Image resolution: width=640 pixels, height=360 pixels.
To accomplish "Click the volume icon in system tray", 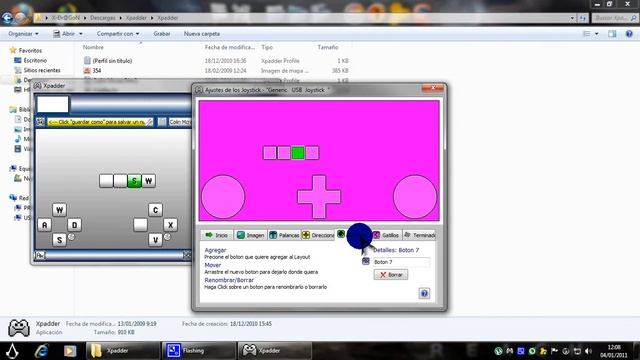I will 588,351.
